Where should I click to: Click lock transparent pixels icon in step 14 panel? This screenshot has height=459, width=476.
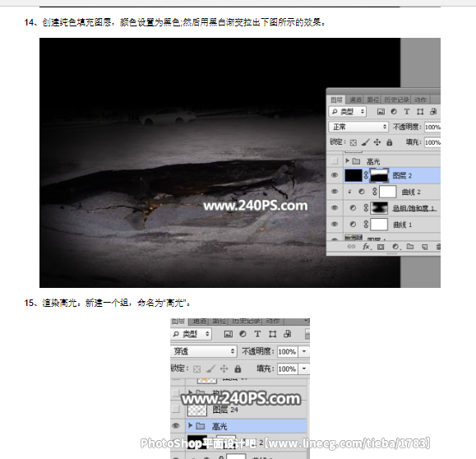tap(353, 142)
